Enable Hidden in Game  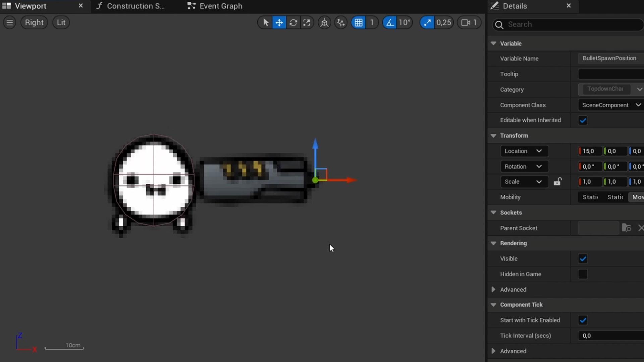point(583,274)
